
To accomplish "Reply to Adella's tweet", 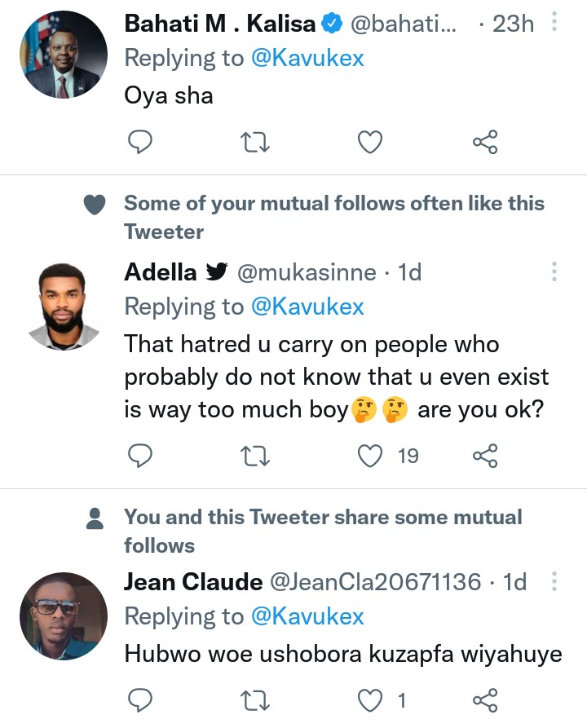I will 141,455.
